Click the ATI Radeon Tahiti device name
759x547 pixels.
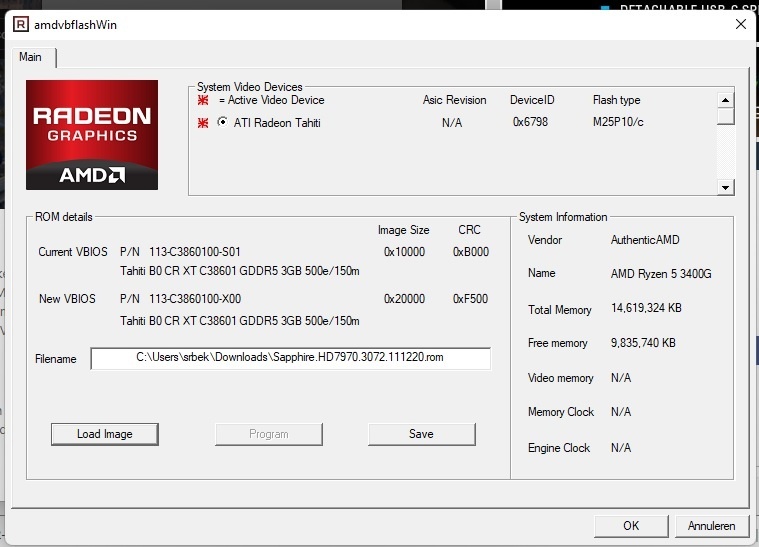[277, 123]
